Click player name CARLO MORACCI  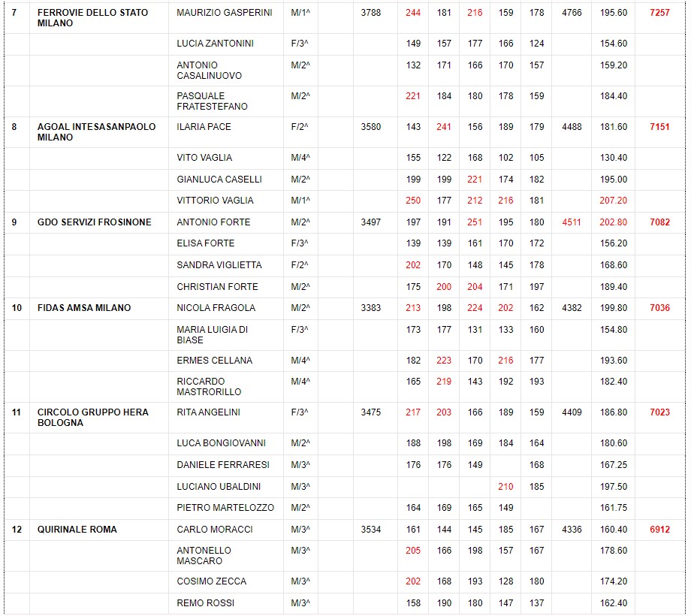point(215,530)
